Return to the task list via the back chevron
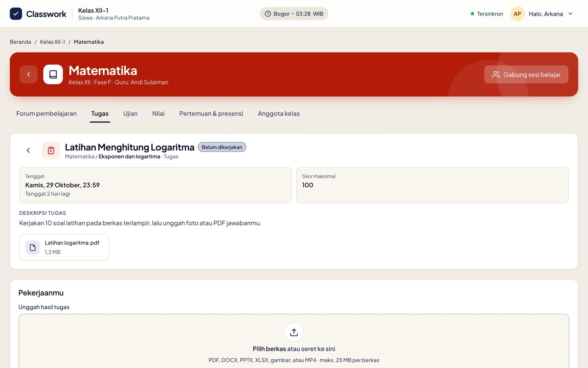Image resolution: width=588 pixels, height=368 pixels. [28, 150]
